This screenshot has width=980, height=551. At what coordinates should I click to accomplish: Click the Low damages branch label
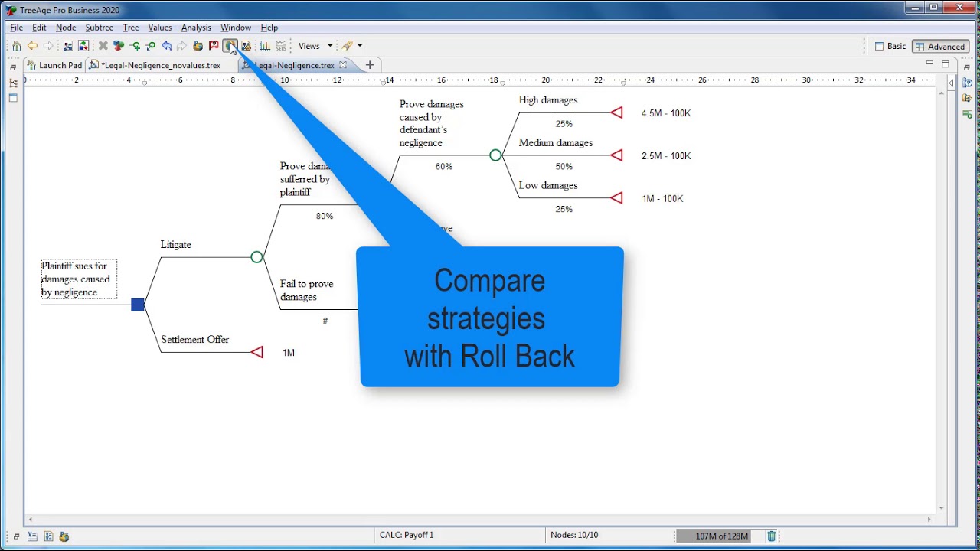pos(548,186)
